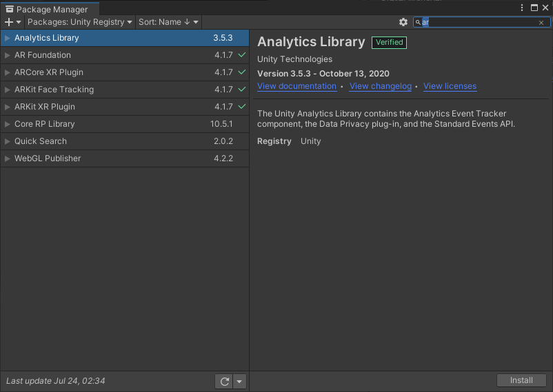553x392 pixels.
Task: Click the Registry Unity label
Action: 289,141
